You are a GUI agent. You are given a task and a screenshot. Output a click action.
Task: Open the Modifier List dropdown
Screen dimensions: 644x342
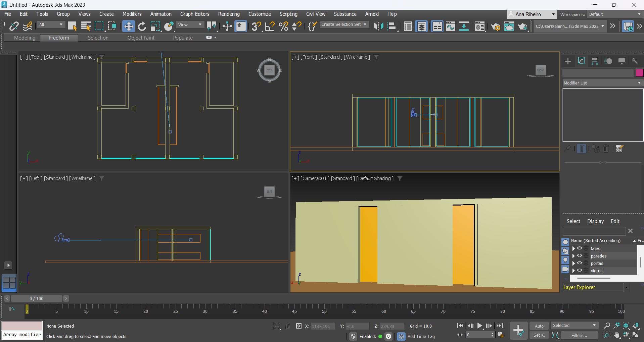602,83
